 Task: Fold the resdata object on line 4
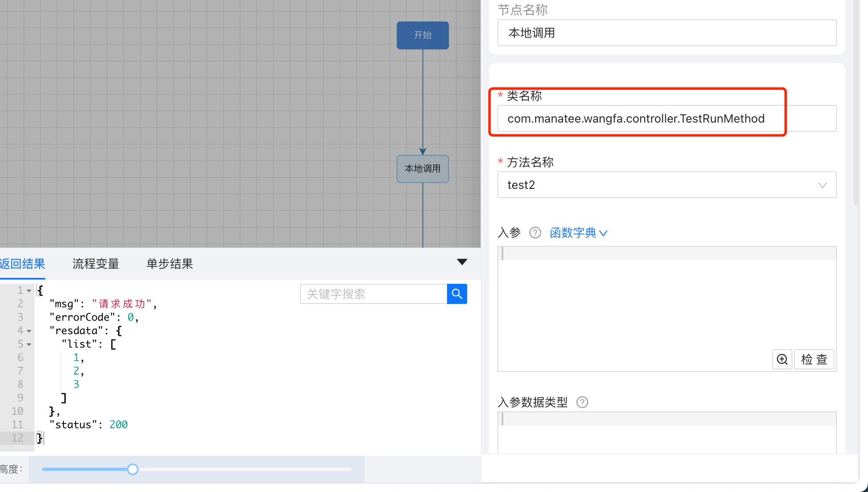tap(29, 331)
